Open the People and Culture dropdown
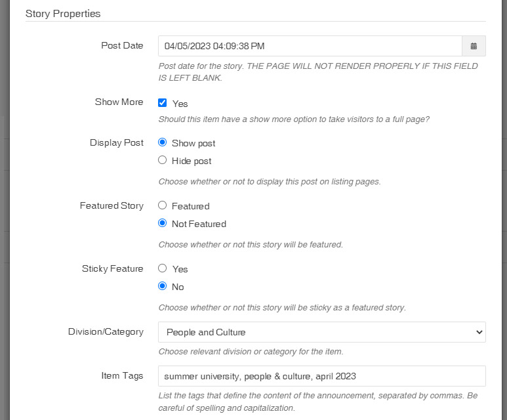Viewport: 507px width, 420px height. click(322, 332)
